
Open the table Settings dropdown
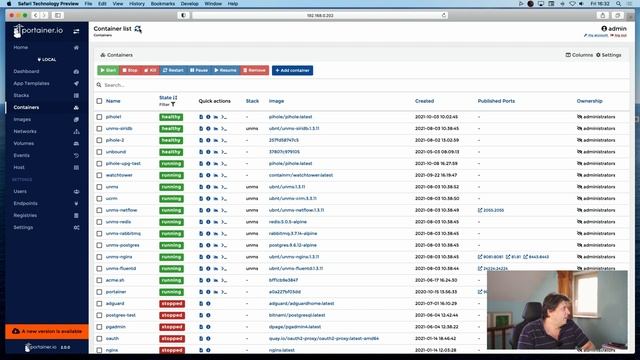(609, 55)
